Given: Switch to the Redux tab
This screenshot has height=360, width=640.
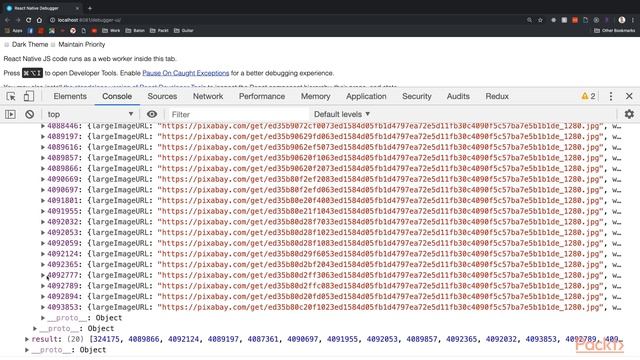Looking at the screenshot, I should (497, 96).
